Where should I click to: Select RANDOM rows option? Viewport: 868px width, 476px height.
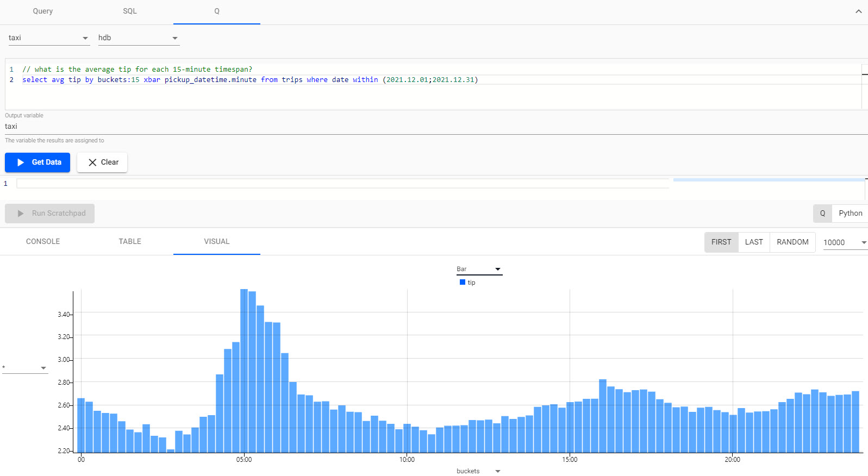click(x=792, y=242)
